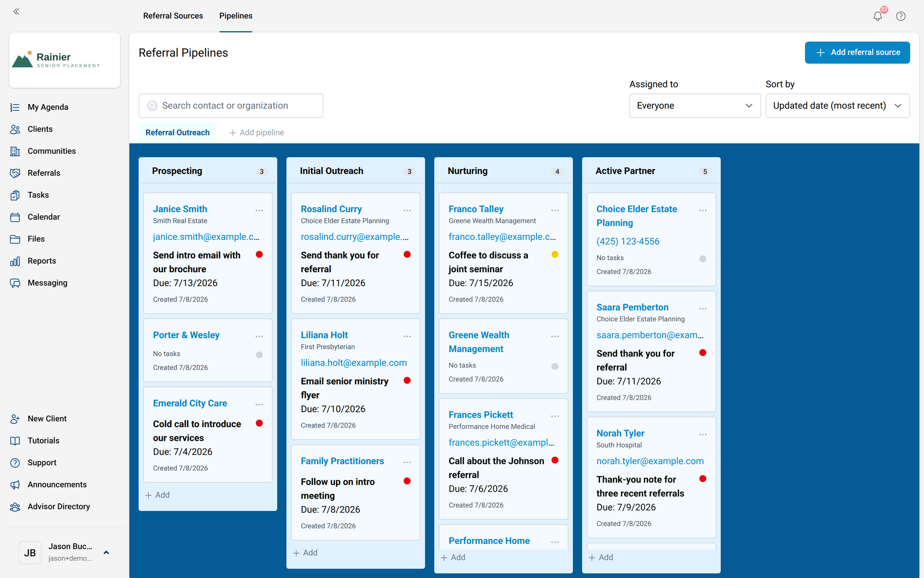Click red status dot on Emerald City Care

pyautogui.click(x=259, y=423)
